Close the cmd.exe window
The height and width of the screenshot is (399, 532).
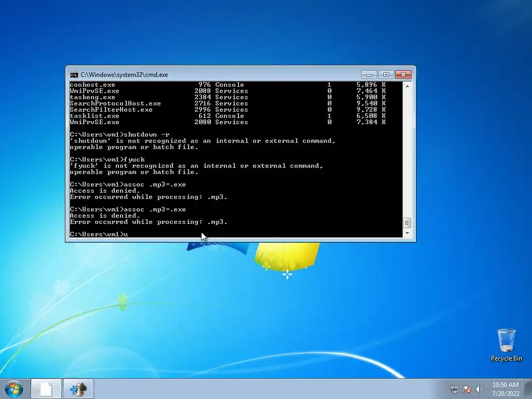point(403,75)
